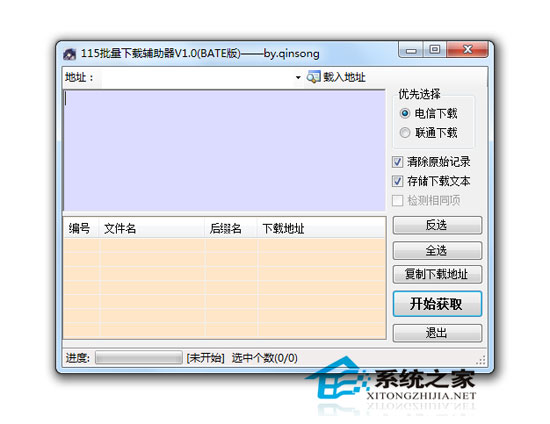
Task: Select the 联通下载 radio button
Action: [404, 133]
